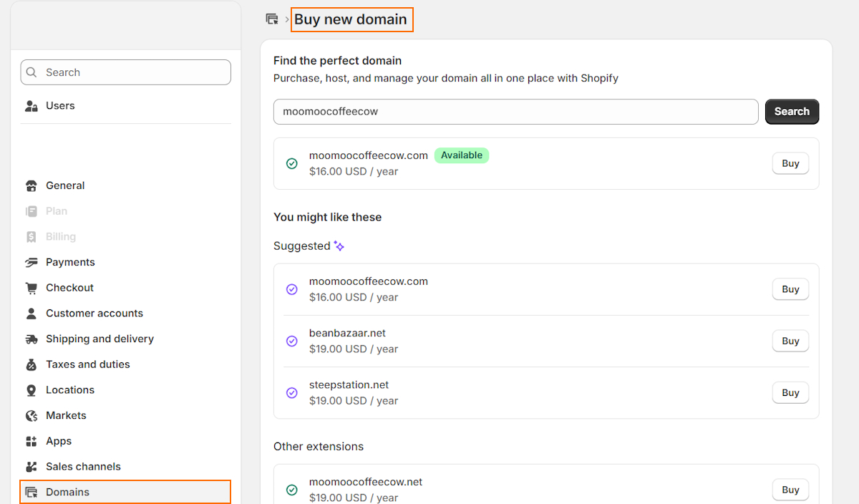Screen dimensions: 859x504
Task: Click the Shipping and delivery truck icon
Action: point(31,339)
